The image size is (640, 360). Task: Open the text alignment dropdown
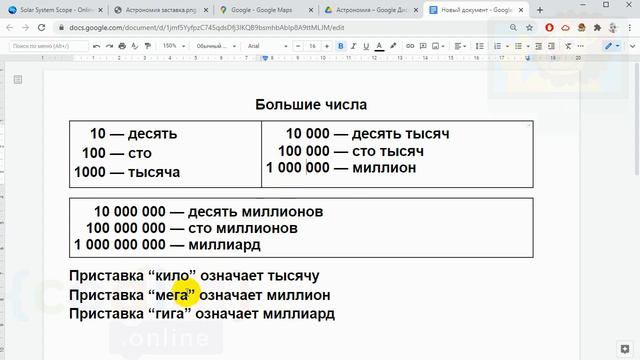(460, 46)
